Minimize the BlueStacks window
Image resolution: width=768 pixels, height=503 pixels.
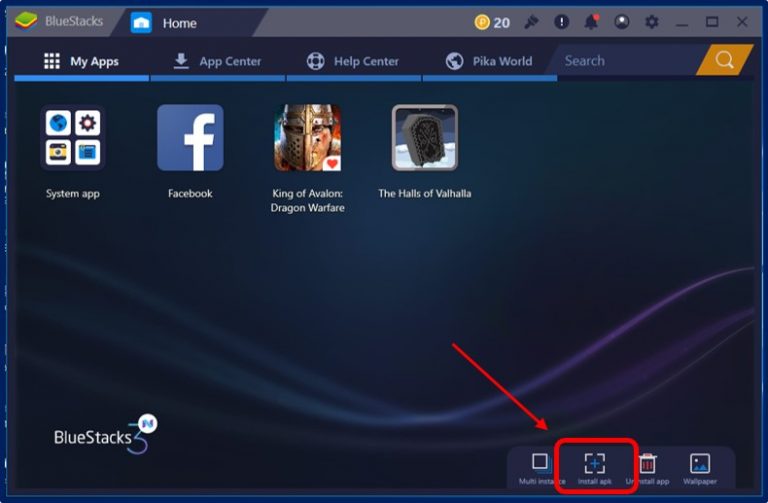682,23
